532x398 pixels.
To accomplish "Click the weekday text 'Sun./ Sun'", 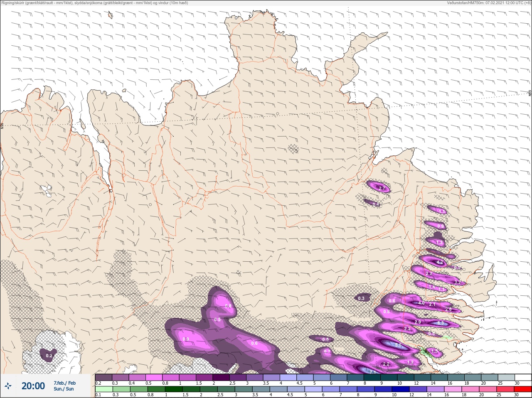I will [x=64, y=389].
